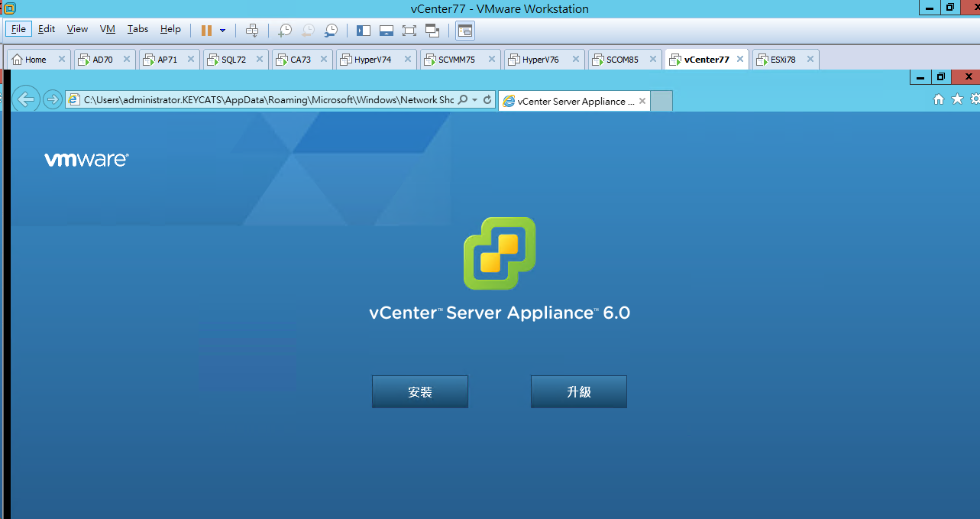This screenshot has height=519, width=980.
Task: Open the File menu
Action: pyautogui.click(x=18, y=29)
